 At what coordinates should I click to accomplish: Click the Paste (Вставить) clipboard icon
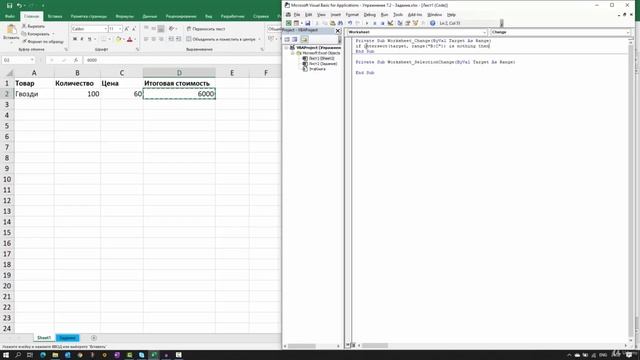pyautogui.click(x=11, y=30)
